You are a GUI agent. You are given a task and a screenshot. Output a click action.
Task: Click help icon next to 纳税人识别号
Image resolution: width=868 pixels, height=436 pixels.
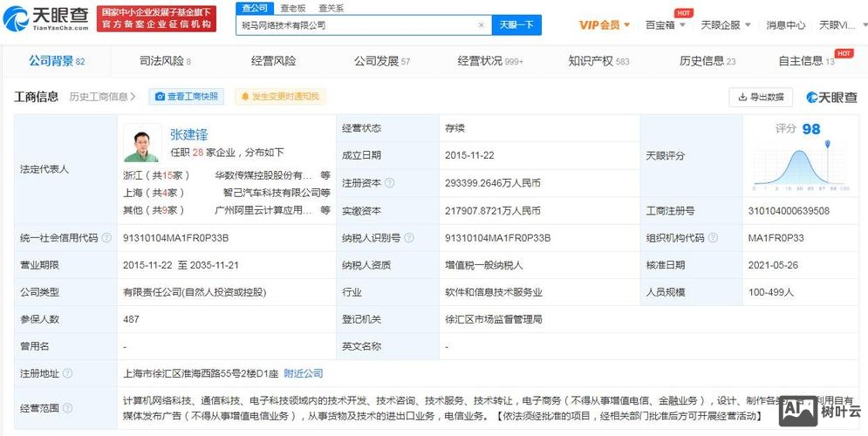pyautogui.click(x=408, y=238)
